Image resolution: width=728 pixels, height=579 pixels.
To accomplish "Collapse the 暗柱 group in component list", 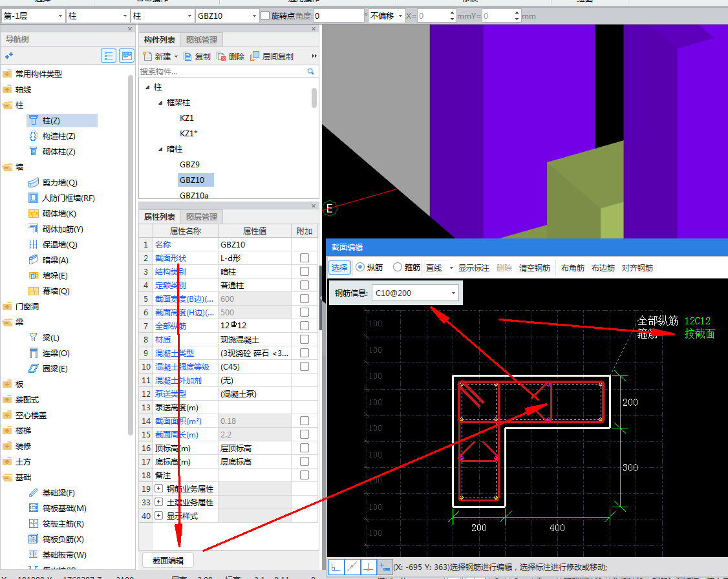I will [x=160, y=149].
